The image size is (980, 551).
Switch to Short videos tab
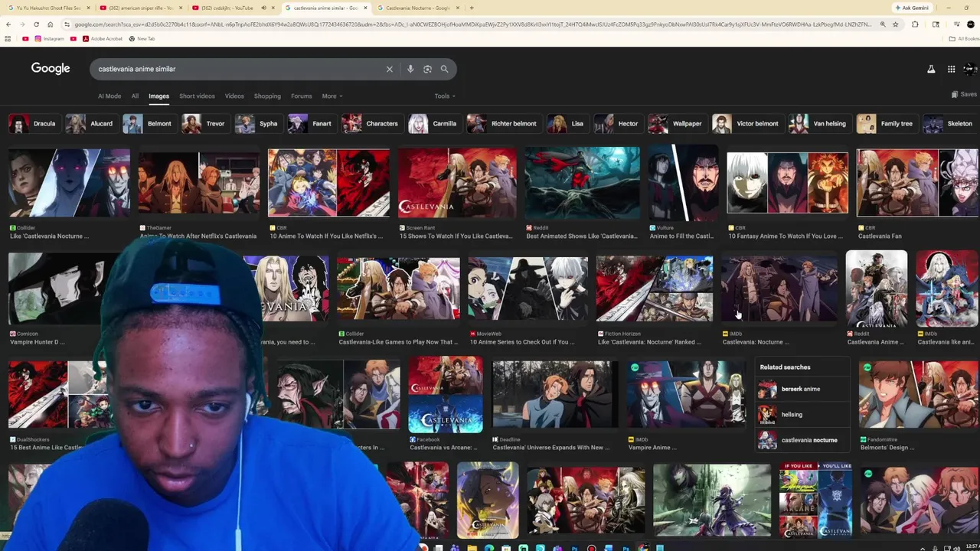pos(197,96)
